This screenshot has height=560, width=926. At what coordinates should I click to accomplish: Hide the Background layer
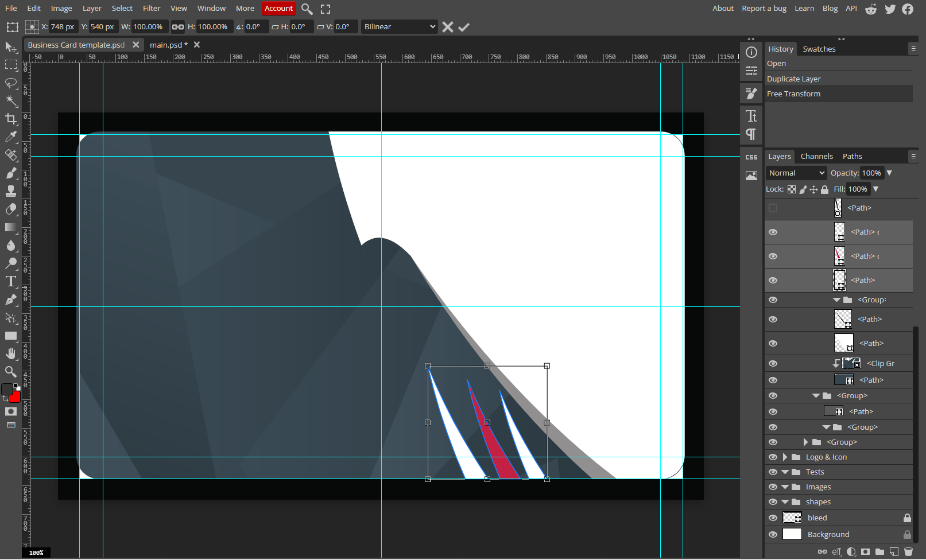pos(773,535)
